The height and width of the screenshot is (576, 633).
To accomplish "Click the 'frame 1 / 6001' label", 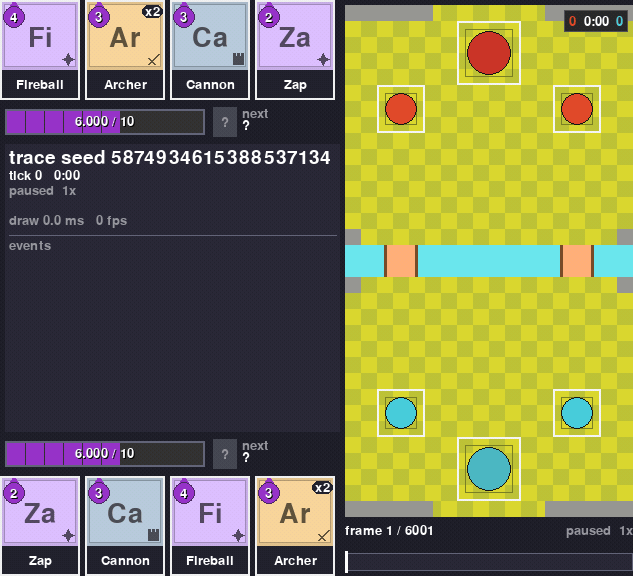I will click(389, 530).
